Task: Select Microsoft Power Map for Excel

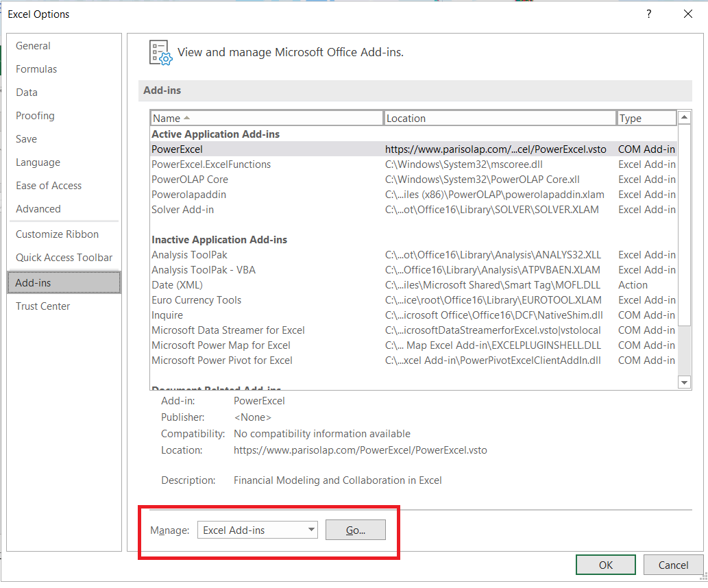Action: tap(413, 345)
